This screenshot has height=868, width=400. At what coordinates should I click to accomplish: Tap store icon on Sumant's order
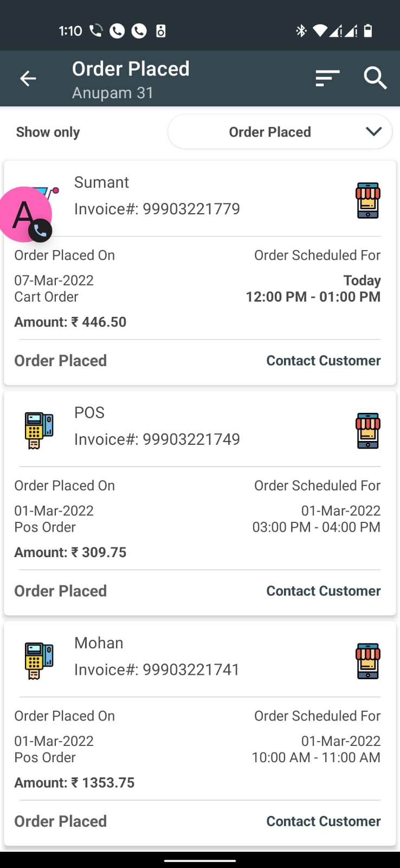click(368, 200)
